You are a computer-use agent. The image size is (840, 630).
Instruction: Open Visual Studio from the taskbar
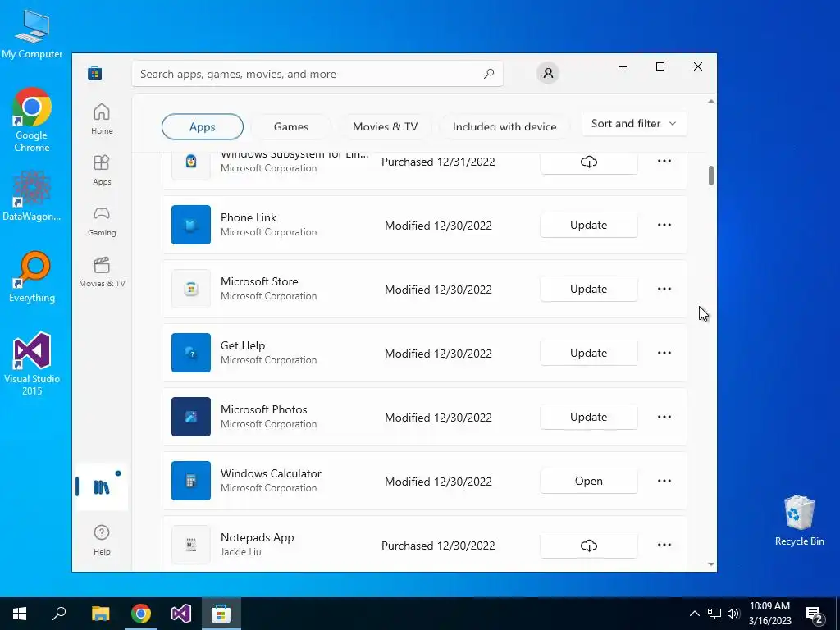click(x=181, y=614)
